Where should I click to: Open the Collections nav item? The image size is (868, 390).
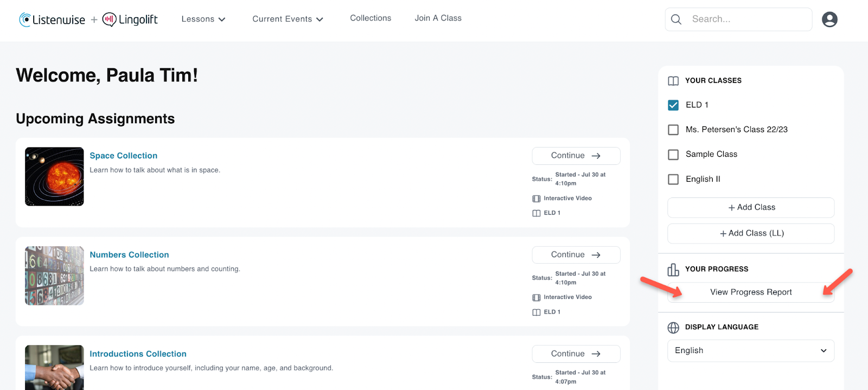tap(371, 18)
